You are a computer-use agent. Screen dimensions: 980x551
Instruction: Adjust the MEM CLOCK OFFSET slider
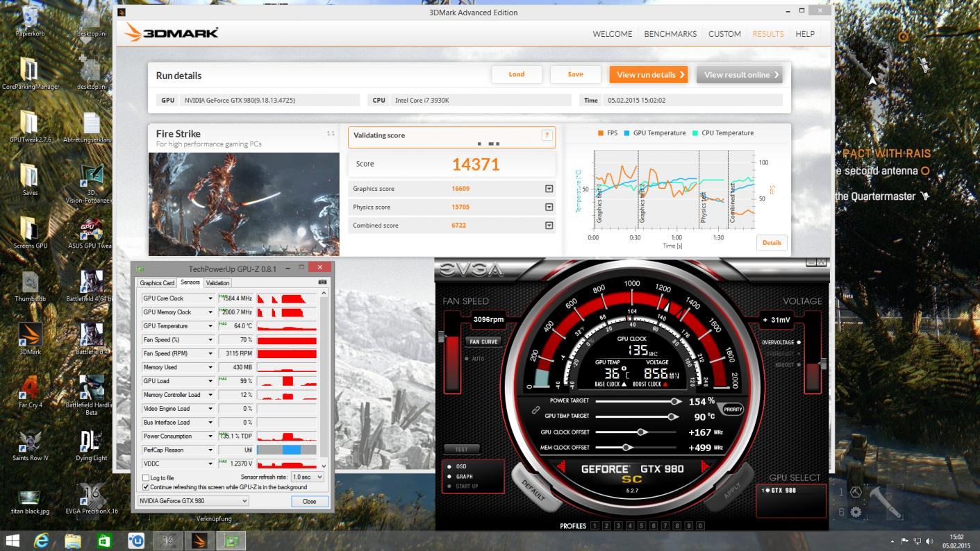(626, 448)
